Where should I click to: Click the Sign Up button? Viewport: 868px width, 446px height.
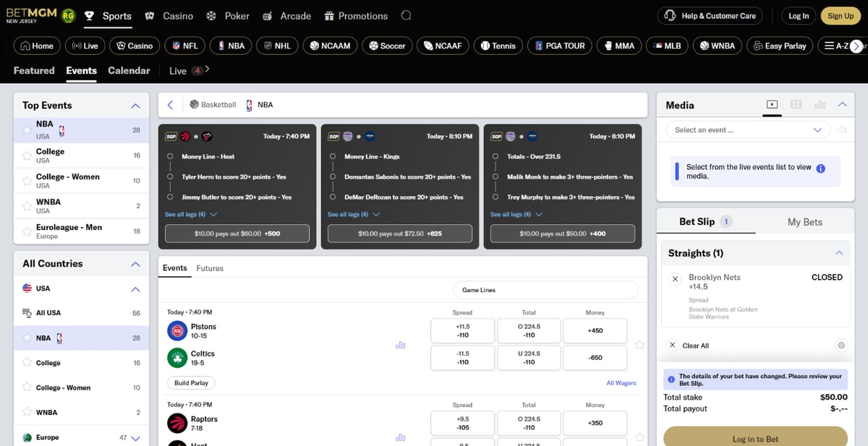(841, 15)
